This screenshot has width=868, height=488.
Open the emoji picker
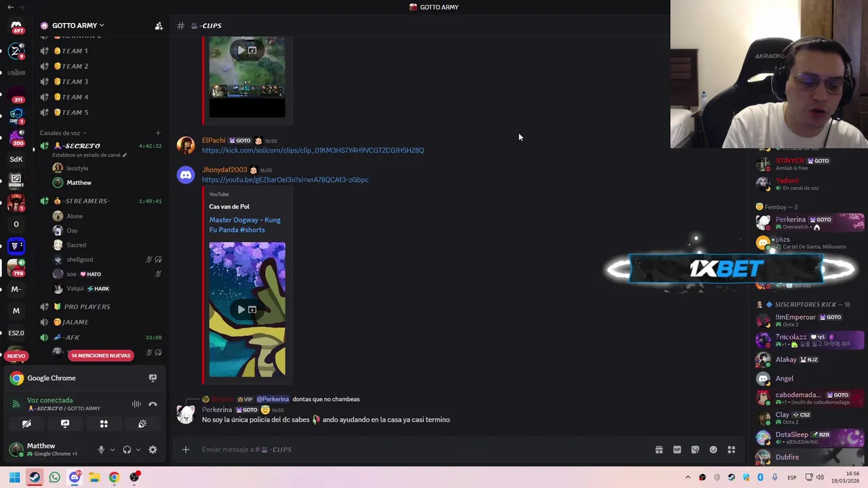pos(713,449)
